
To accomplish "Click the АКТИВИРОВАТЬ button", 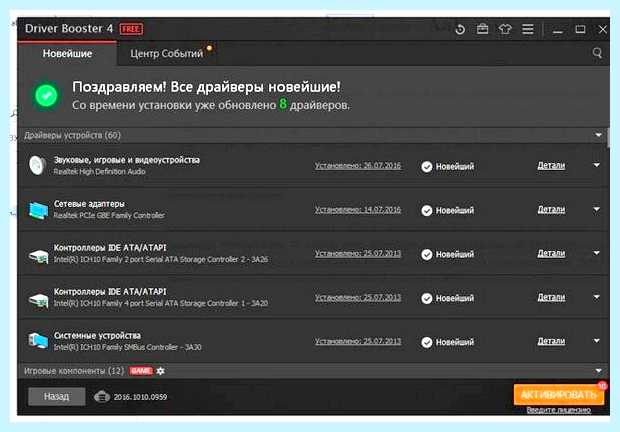I will pyautogui.click(x=559, y=394).
